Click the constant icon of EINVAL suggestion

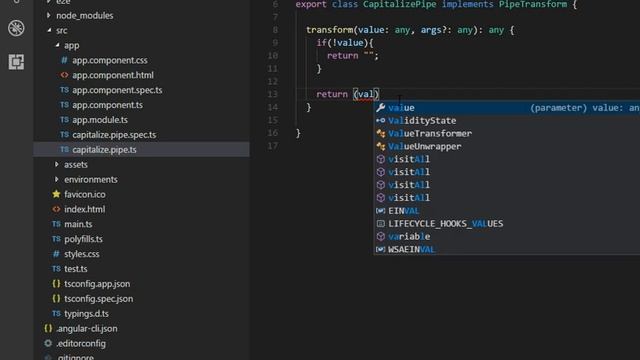[380, 211]
